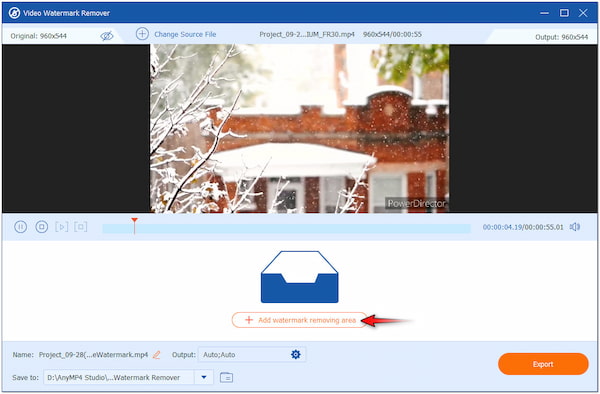This screenshot has width=600, height=394.
Task: Click Add watermark removing area button
Action: tap(300, 320)
